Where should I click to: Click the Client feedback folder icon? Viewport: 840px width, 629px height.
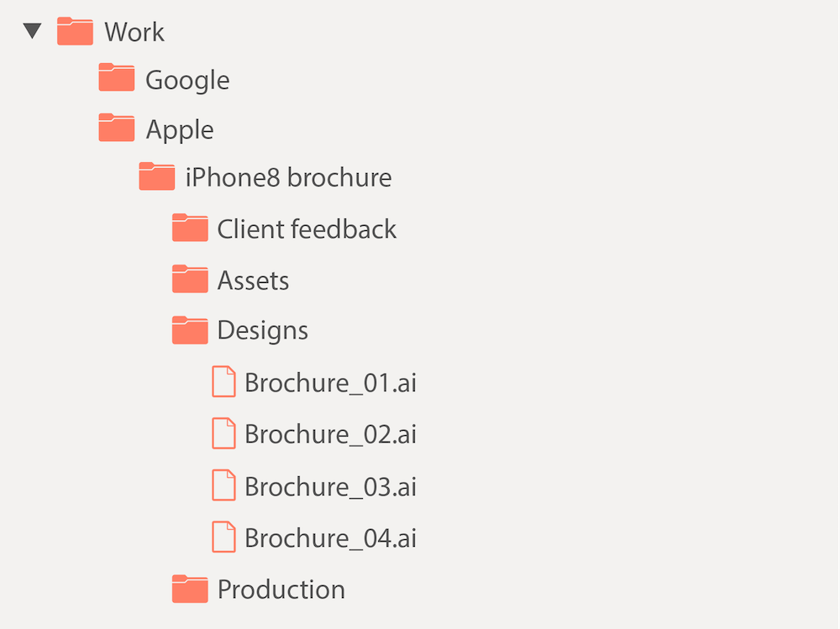tap(190, 228)
